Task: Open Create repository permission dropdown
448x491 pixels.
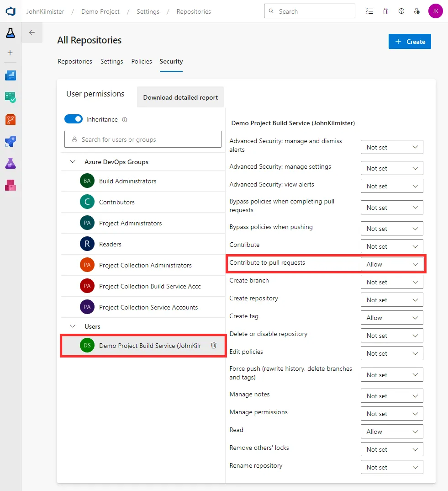Action: pos(392,300)
